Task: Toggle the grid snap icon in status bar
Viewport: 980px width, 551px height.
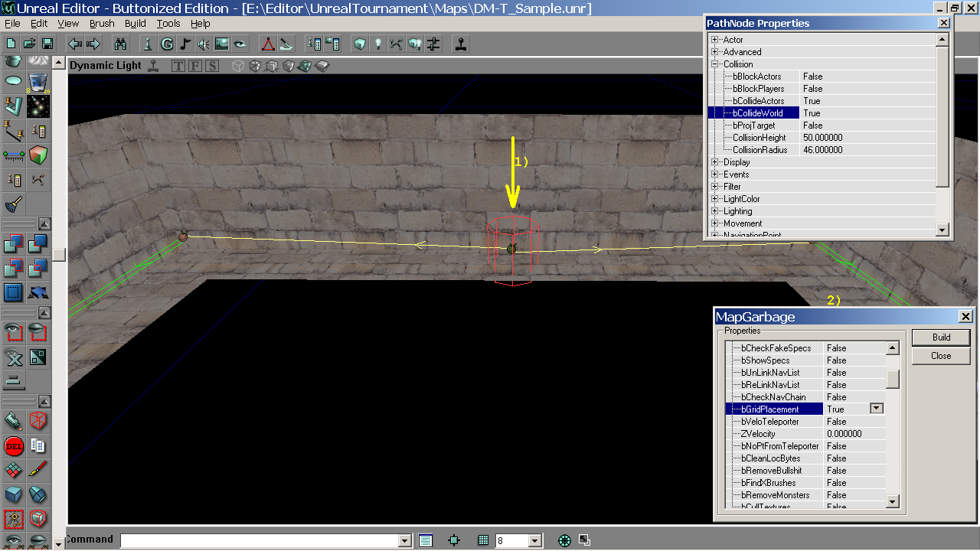Action: tap(483, 540)
